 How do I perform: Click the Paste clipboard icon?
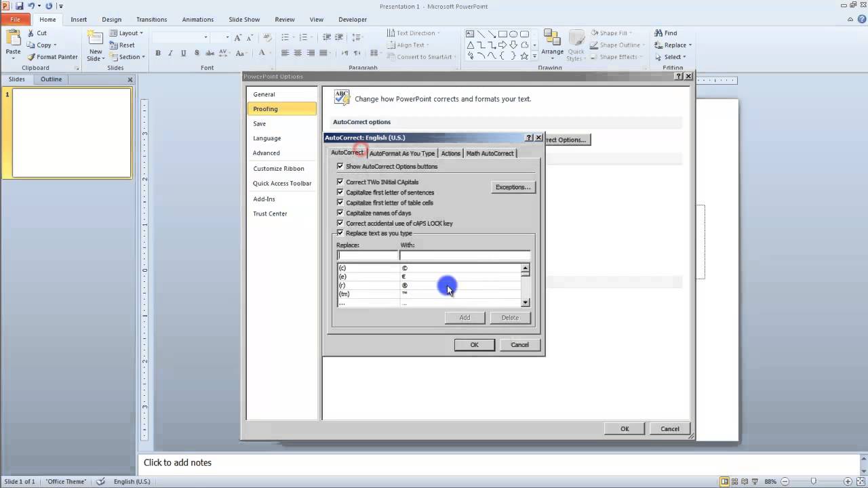click(13, 38)
